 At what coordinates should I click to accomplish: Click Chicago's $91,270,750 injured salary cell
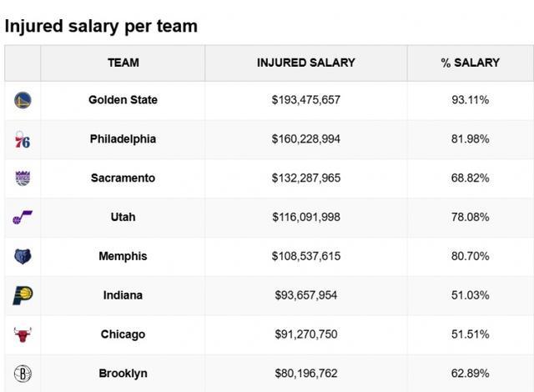point(305,334)
